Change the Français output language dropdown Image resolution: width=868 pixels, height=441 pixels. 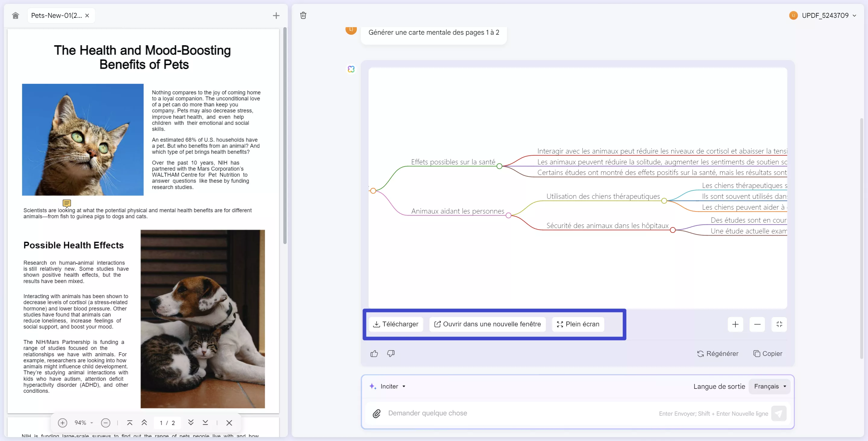coord(770,386)
